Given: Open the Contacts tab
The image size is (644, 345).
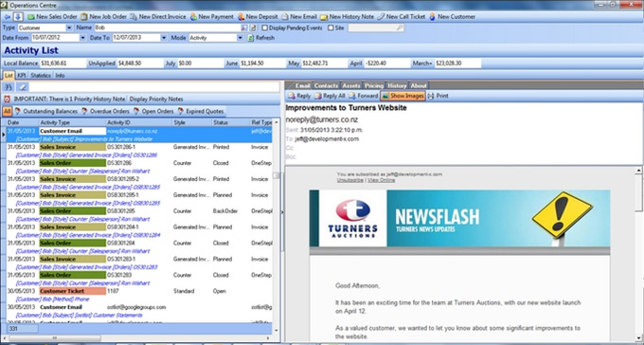Looking at the screenshot, I should 326,85.
